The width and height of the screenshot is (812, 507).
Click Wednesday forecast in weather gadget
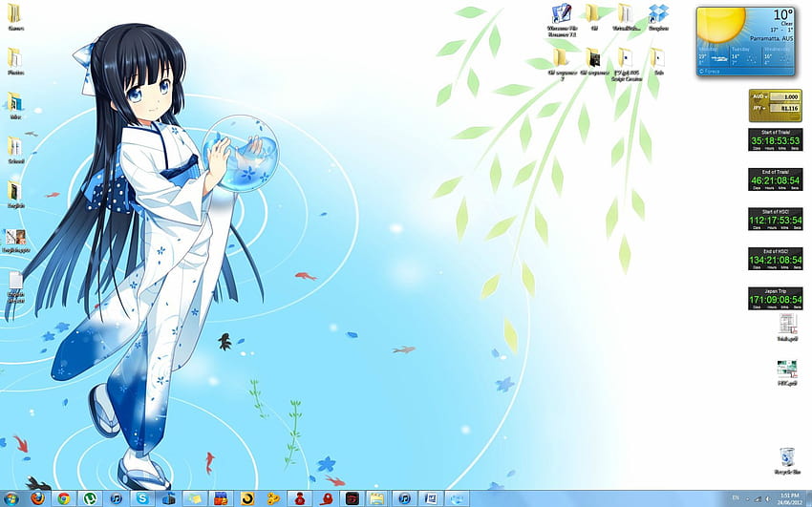[778, 56]
